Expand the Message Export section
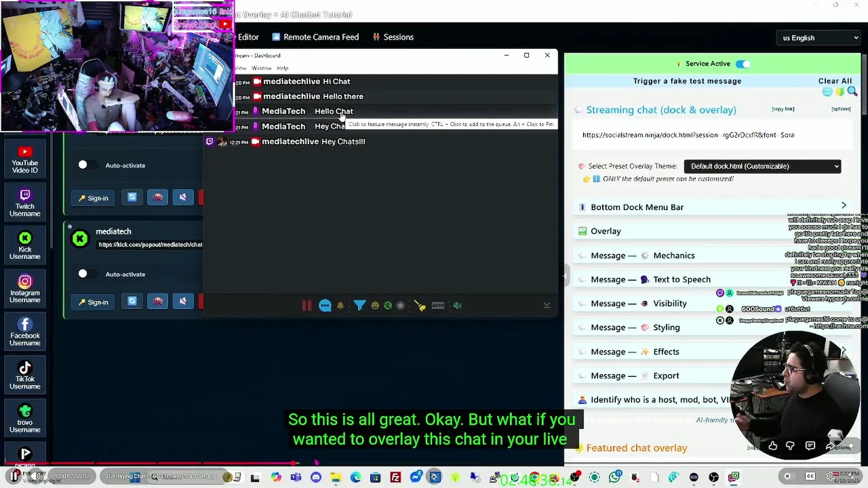This screenshot has width=868, height=488. pos(712,375)
